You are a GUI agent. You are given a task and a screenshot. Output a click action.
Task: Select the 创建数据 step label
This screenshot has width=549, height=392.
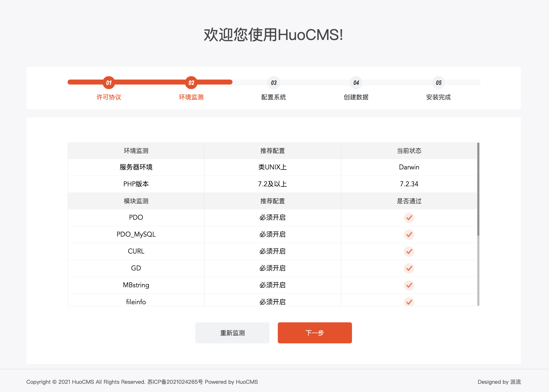click(x=356, y=97)
